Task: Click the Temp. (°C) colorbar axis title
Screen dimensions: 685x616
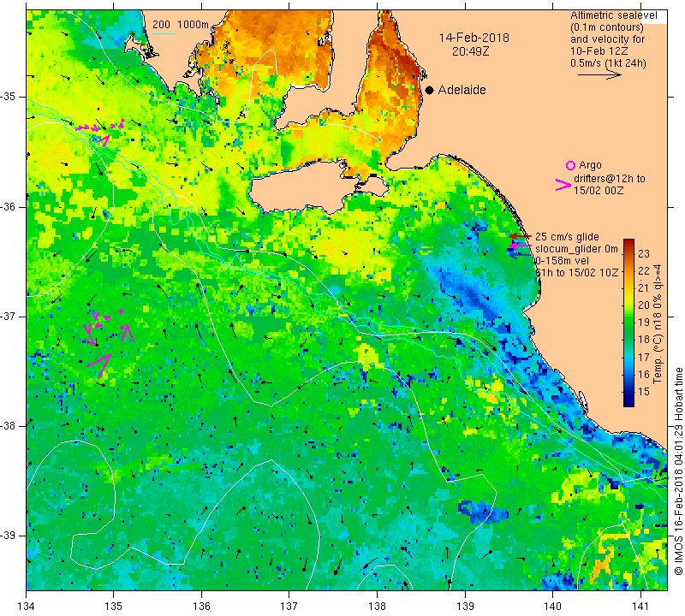Action: point(657,324)
